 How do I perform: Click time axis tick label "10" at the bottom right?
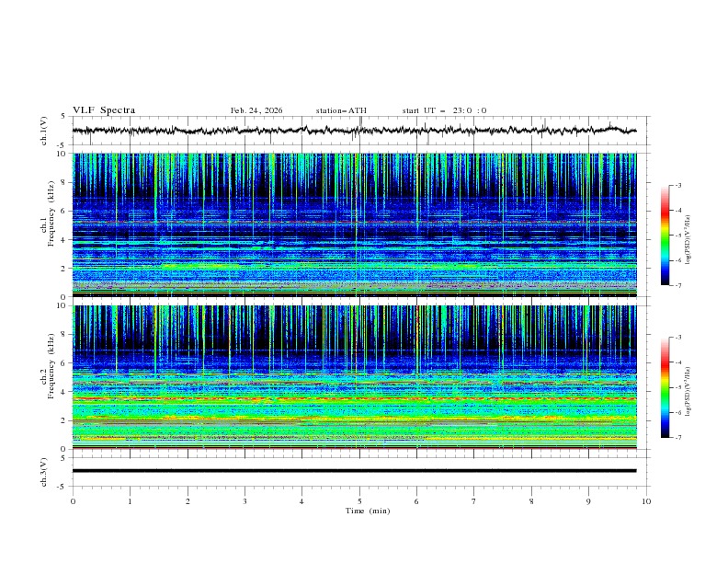point(646,501)
